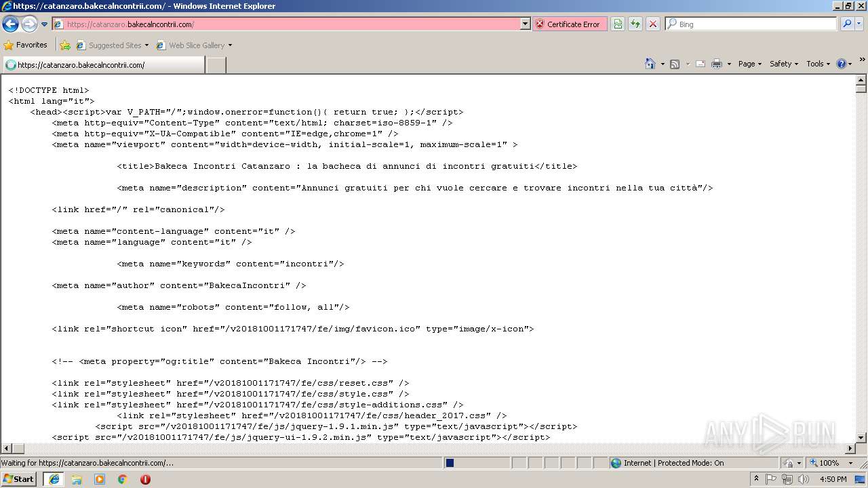Go back with the Back arrow button
The width and height of the screenshot is (868, 488).
tap(10, 24)
